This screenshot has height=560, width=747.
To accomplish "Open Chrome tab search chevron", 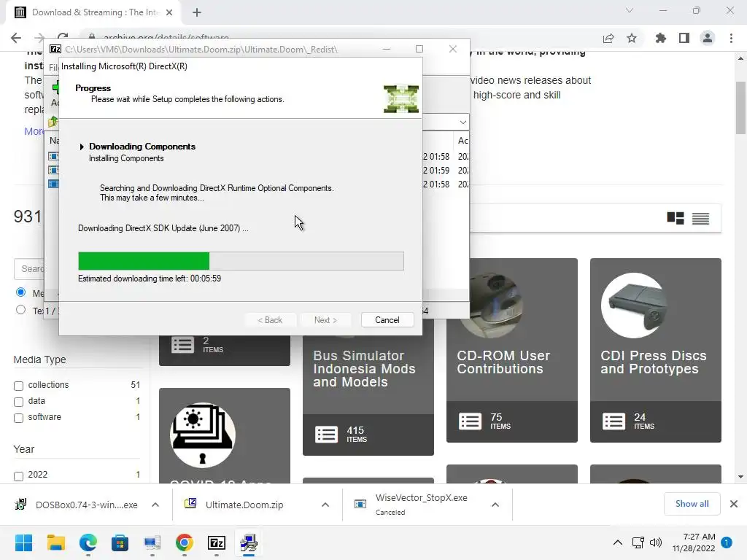I will point(630,10).
